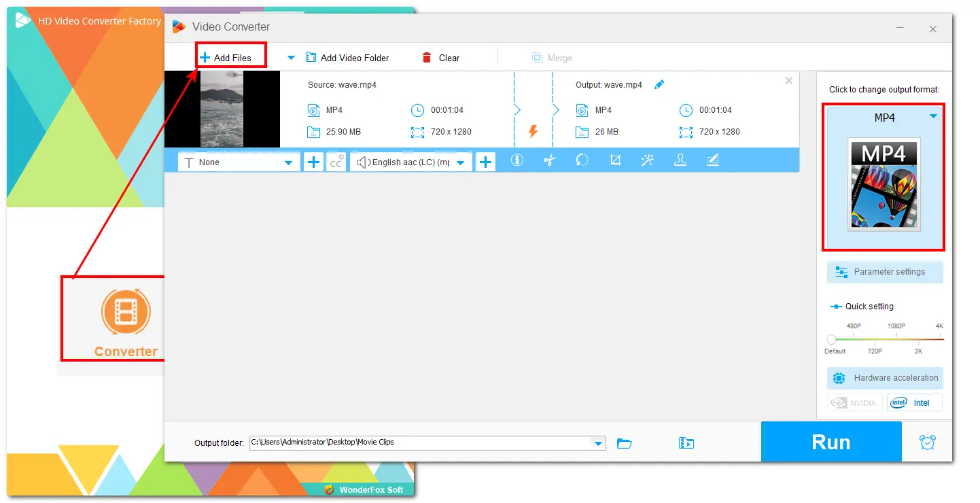Image resolution: width=980 pixels, height=503 pixels.
Task: Click the HD Video Converter Factory logo
Action: point(22,21)
